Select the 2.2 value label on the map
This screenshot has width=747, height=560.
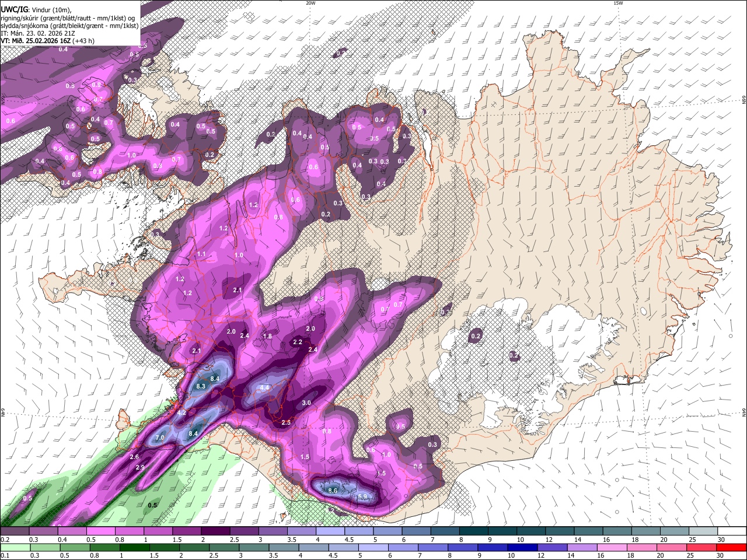(x=298, y=342)
